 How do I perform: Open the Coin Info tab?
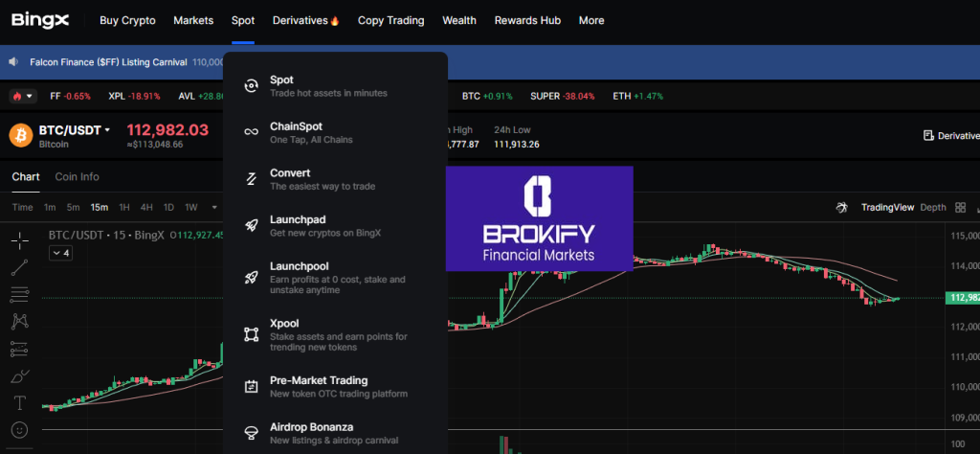tap(77, 176)
